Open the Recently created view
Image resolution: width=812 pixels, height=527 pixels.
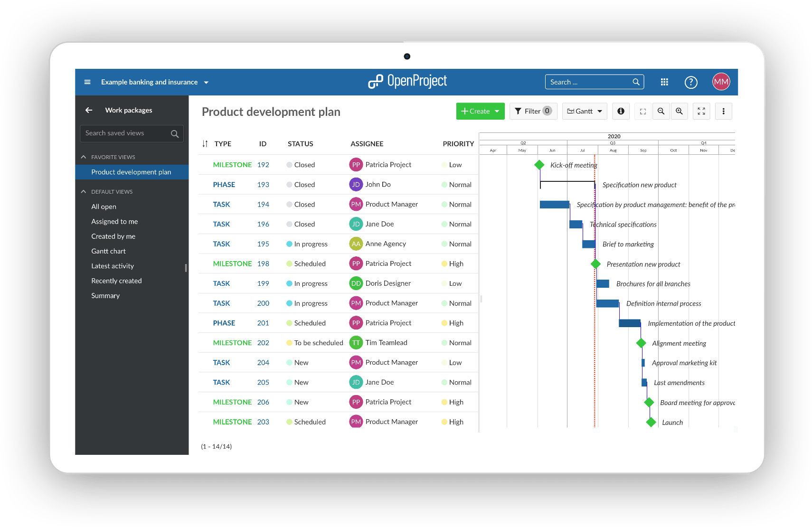pos(116,281)
